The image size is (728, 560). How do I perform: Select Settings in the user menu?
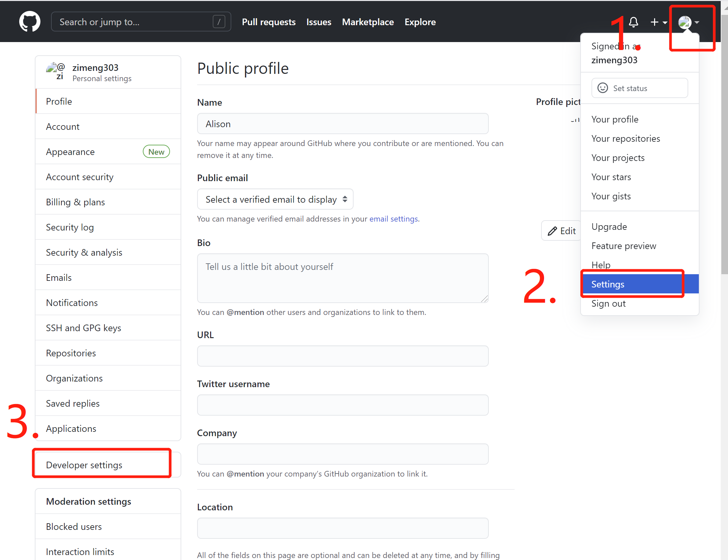click(608, 284)
